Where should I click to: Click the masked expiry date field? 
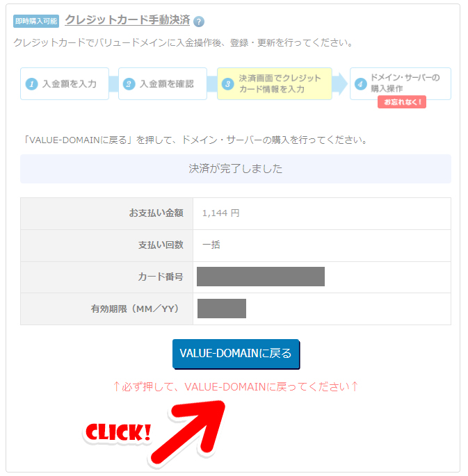222,309
